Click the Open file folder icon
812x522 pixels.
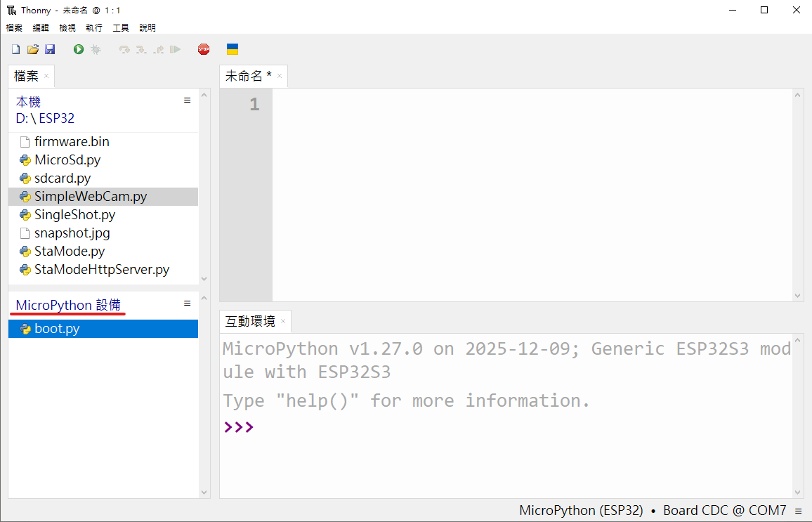tap(32, 49)
